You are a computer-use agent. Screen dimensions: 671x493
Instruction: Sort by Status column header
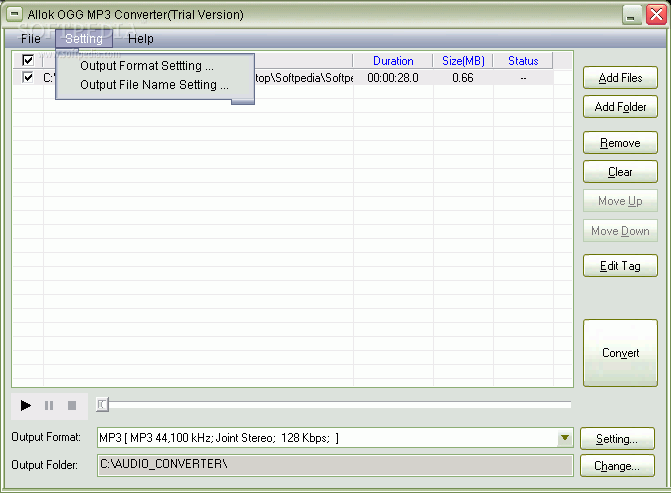(523, 61)
